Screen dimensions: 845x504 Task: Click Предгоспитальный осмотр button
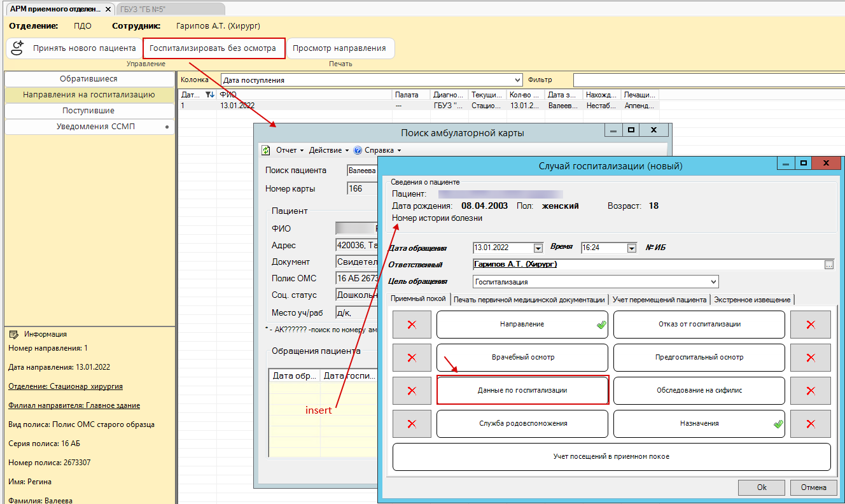[x=699, y=358]
